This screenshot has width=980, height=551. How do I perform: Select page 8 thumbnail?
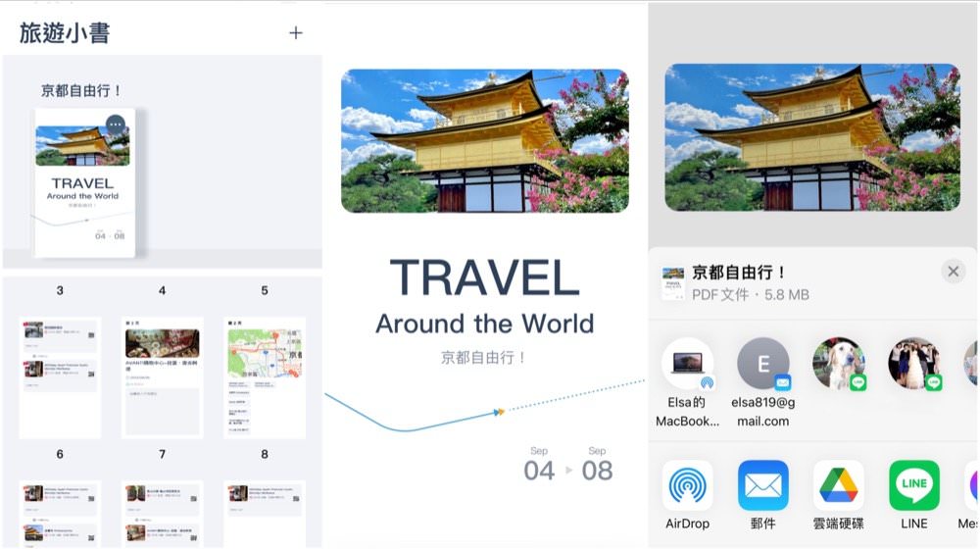coord(265,513)
